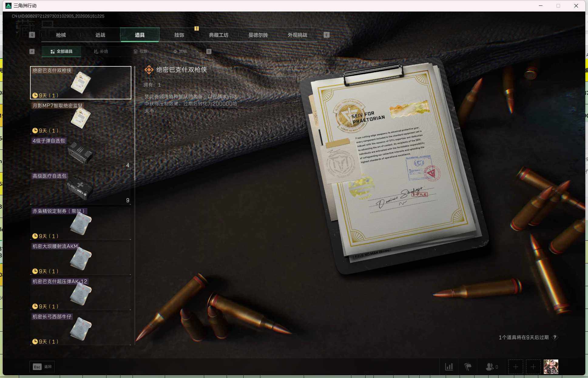
Task: Click the yellow exclamation notice badge
Action: (x=197, y=28)
